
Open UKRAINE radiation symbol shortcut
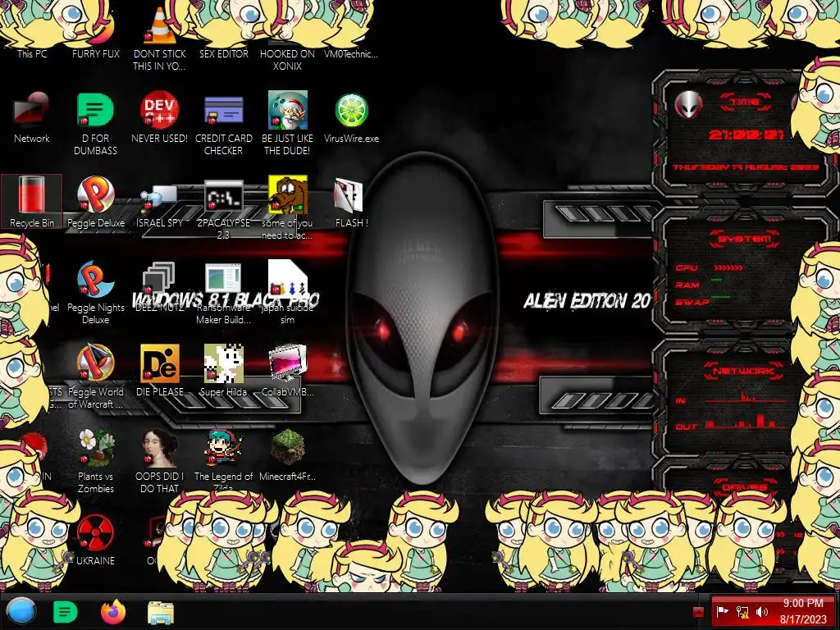click(x=95, y=540)
